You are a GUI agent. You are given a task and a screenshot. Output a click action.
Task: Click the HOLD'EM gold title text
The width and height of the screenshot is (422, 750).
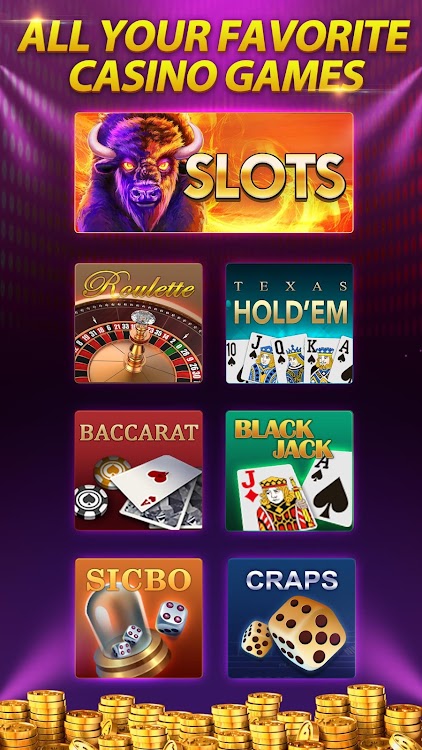pos(289,313)
